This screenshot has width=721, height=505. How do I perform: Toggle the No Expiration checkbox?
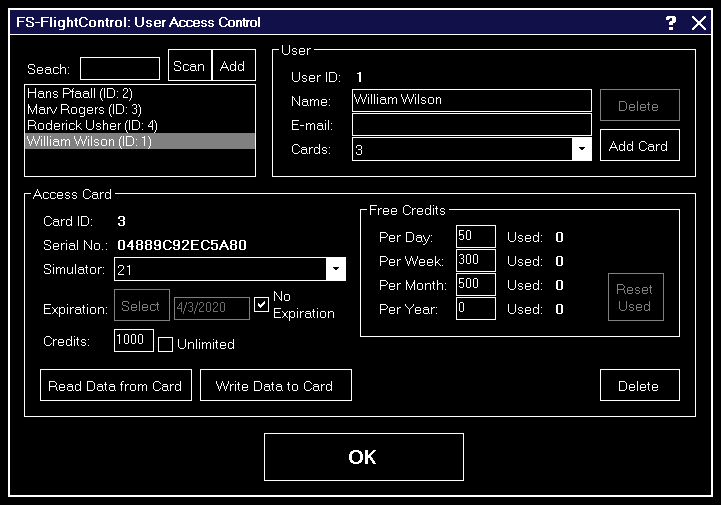pos(261,304)
